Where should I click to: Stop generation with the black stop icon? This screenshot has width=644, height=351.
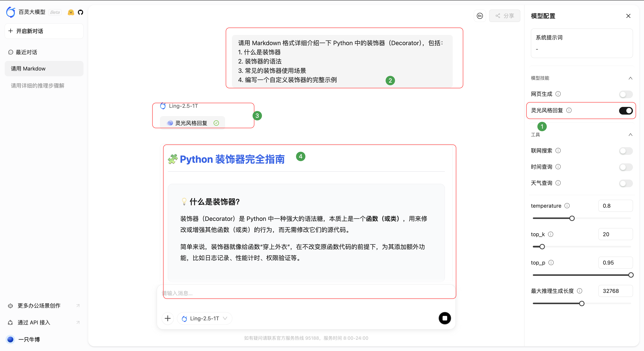[x=445, y=318]
